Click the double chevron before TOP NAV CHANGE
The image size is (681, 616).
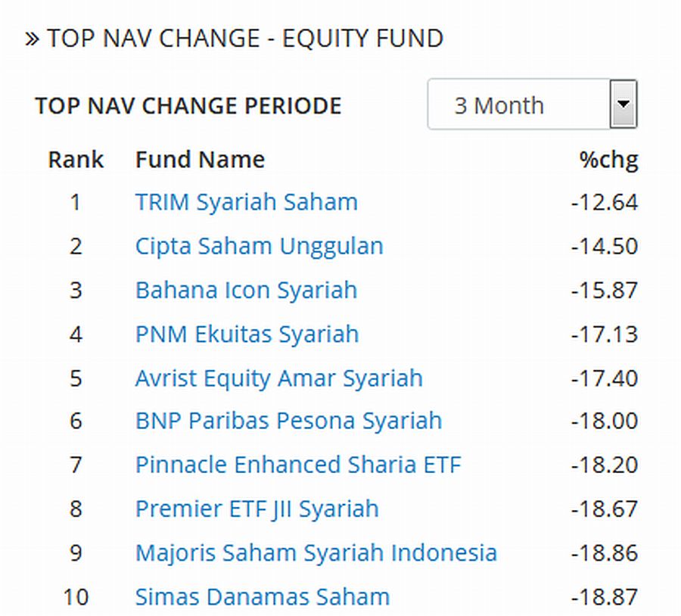click(32, 39)
